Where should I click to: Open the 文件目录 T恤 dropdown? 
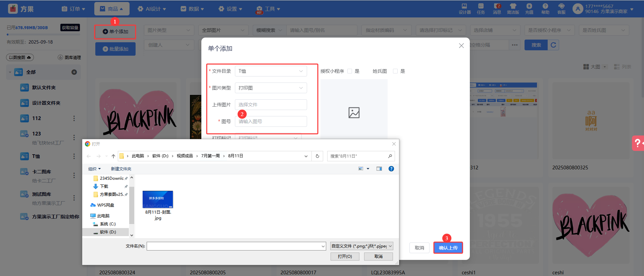point(271,71)
